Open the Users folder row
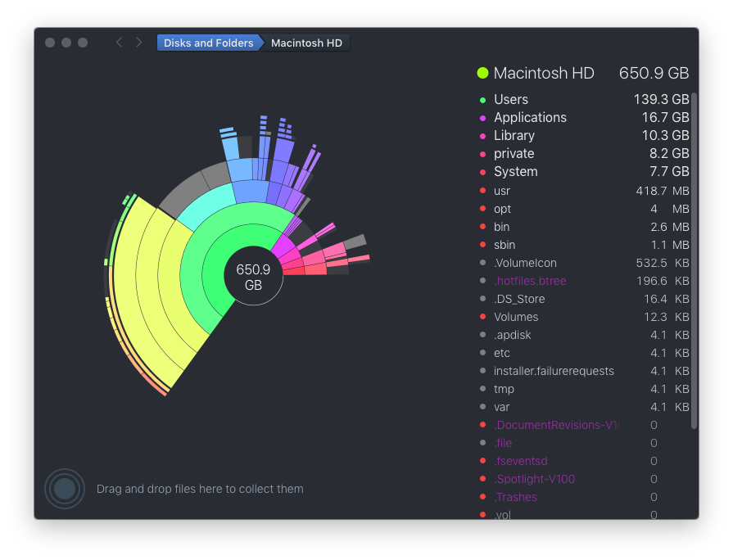The height and width of the screenshot is (560, 733). 583,100
